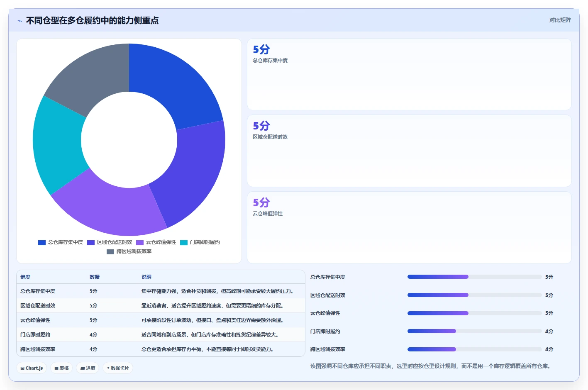This screenshot has width=588, height=390.
Task: Click the 4分 value in 跨区域调拨效率 table row
Action: pyautogui.click(x=93, y=349)
